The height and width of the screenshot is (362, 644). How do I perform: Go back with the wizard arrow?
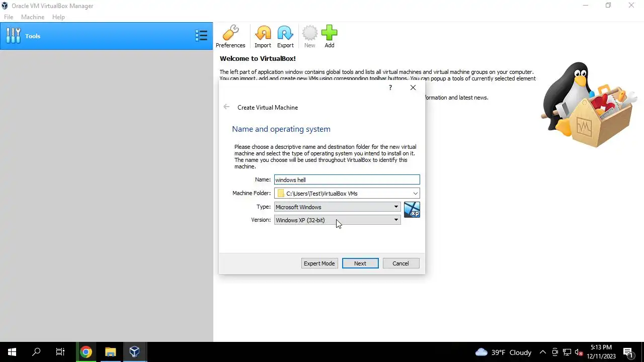click(226, 107)
